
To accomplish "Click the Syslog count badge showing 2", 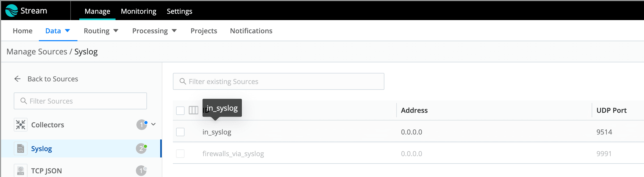I will coord(141,148).
